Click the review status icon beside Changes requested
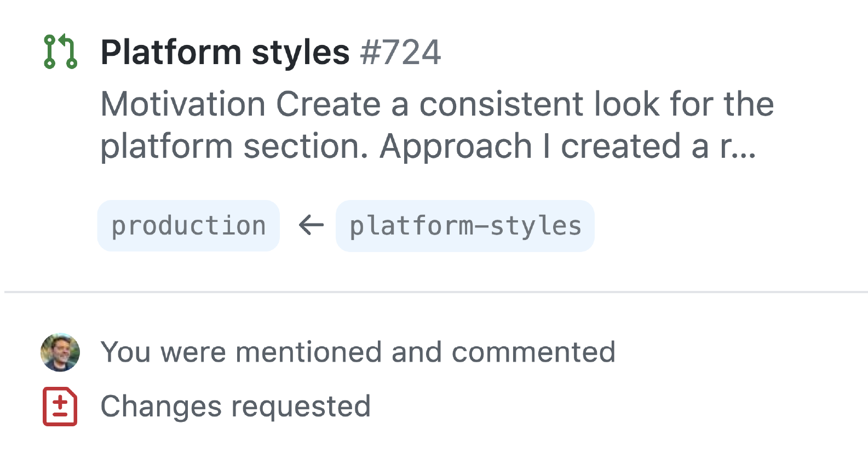 (60, 405)
